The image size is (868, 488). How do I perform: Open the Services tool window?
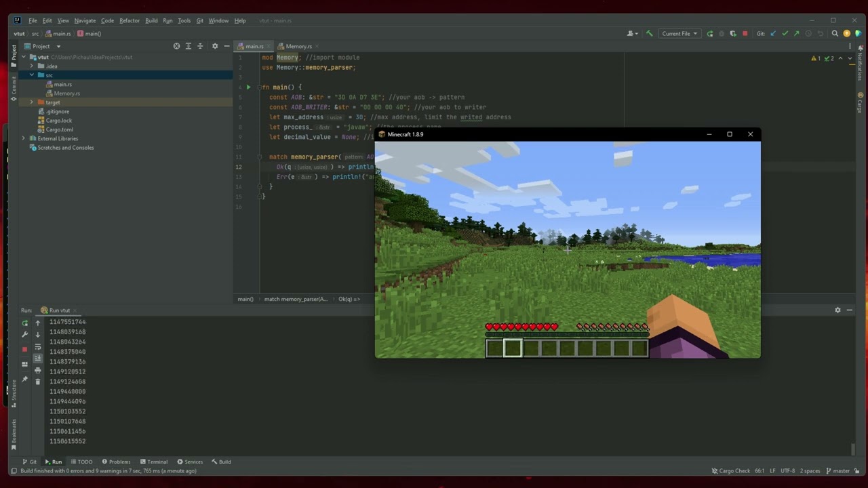(190, 462)
